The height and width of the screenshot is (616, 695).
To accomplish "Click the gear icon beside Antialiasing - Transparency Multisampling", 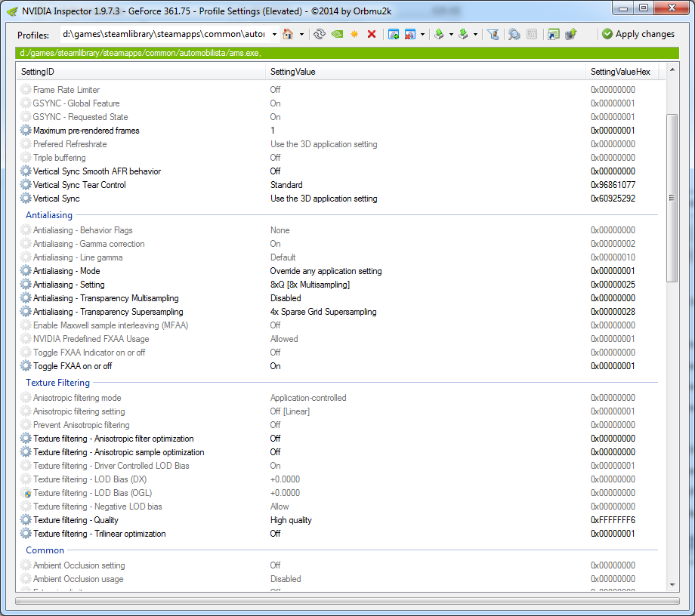I will pos(26,298).
